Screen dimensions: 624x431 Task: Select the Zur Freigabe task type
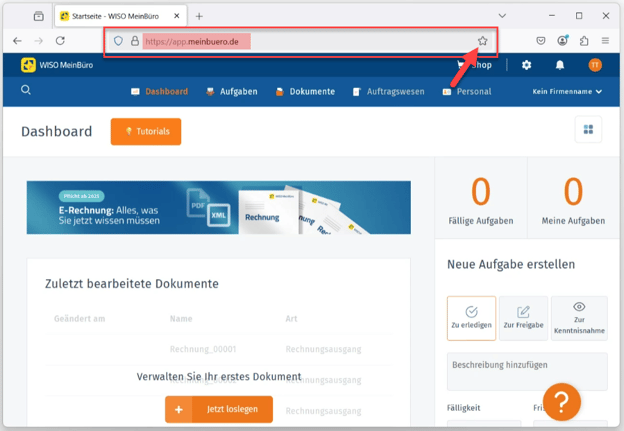pyautogui.click(x=523, y=318)
